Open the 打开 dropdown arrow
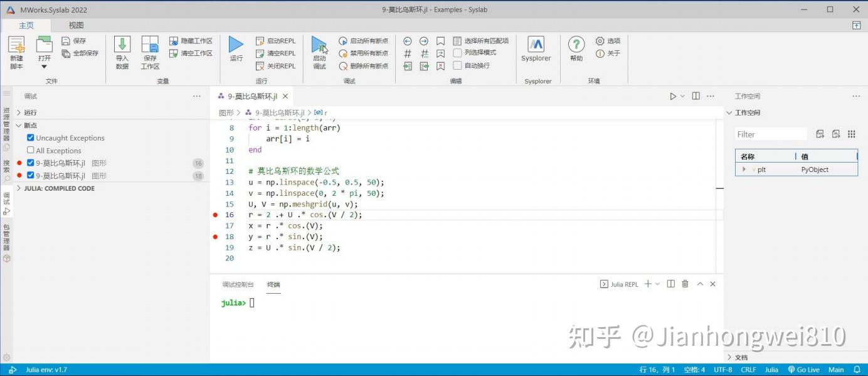Viewport: 868px width, 376px height. pyautogui.click(x=44, y=67)
